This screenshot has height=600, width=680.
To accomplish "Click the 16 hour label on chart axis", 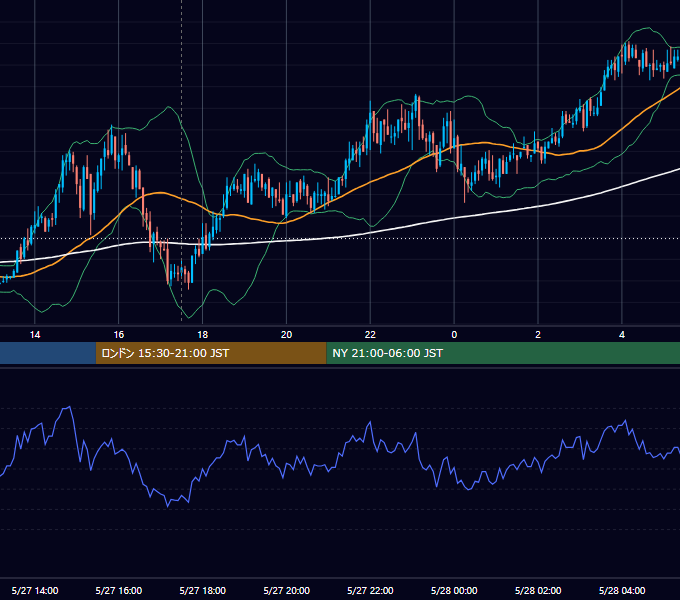I will [118, 335].
